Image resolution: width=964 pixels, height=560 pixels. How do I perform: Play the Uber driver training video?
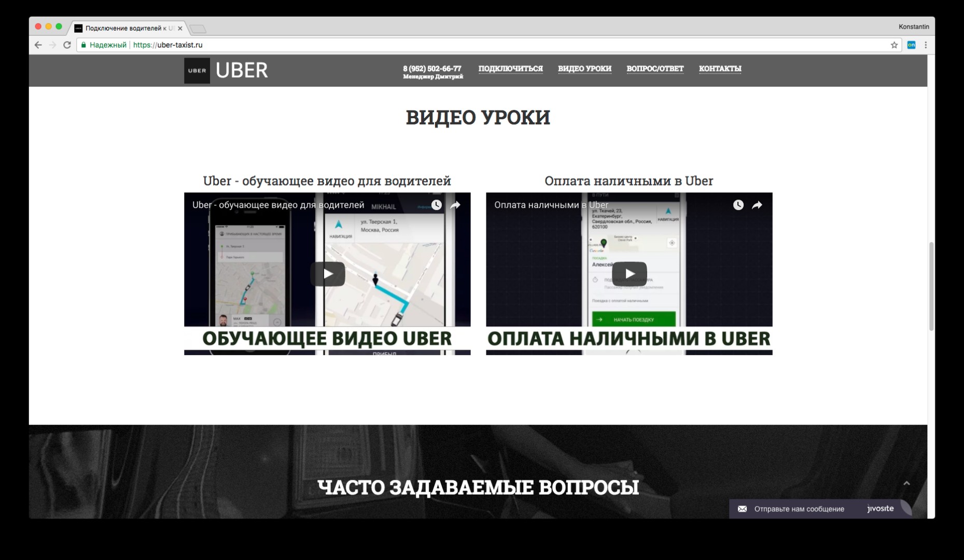pos(328,274)
